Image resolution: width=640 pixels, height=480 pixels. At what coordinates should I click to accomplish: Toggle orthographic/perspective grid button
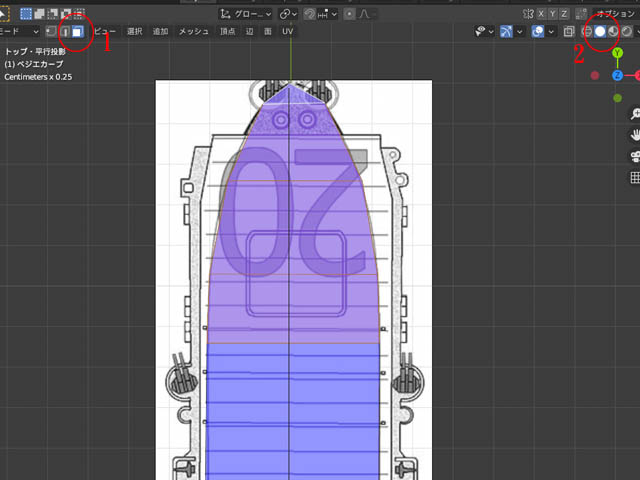coord(634,177)
